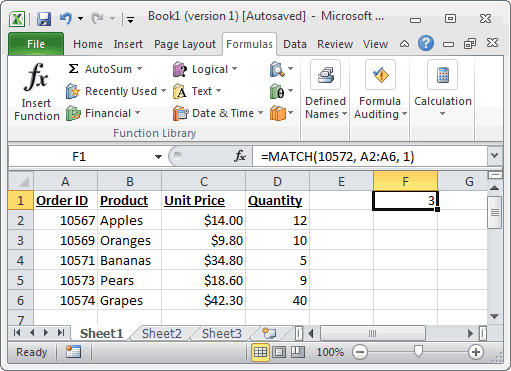Viewport: 511px width, 371px height.
Task: Go to first sheet navigation arrow
Action: point(17,333)
